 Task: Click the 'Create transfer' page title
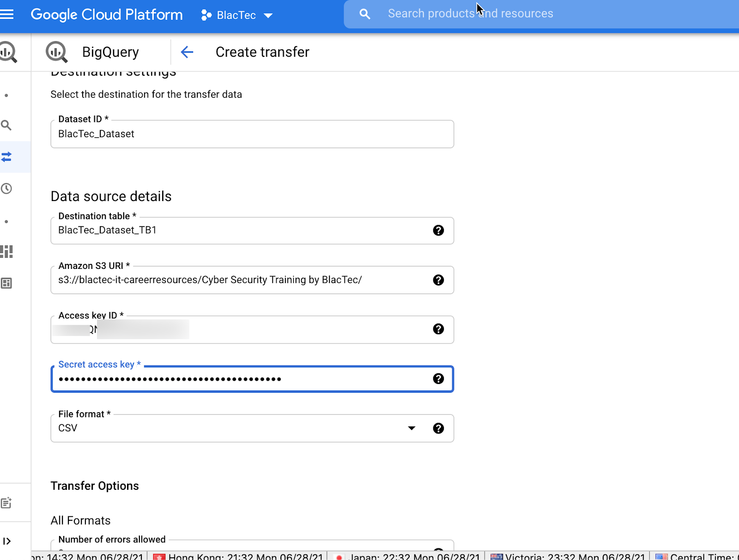[262, 52]
